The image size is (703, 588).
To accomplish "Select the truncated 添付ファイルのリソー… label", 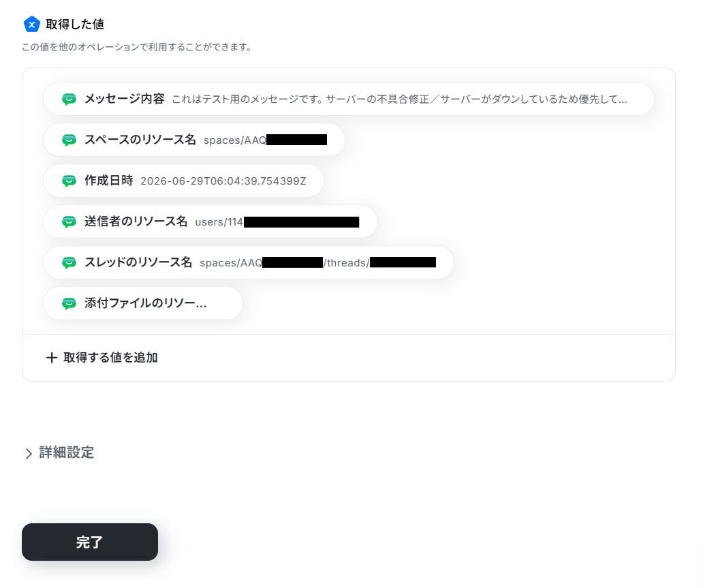I will tap(146, 303).
